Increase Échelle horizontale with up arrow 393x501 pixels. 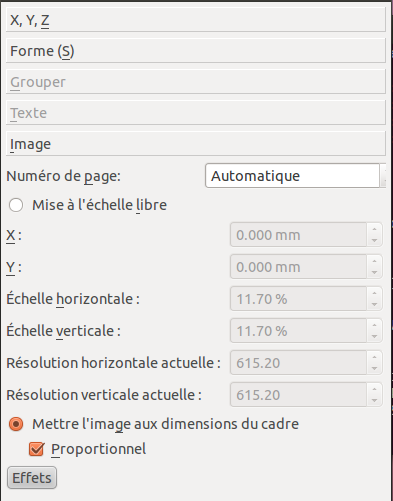[374, 293]
